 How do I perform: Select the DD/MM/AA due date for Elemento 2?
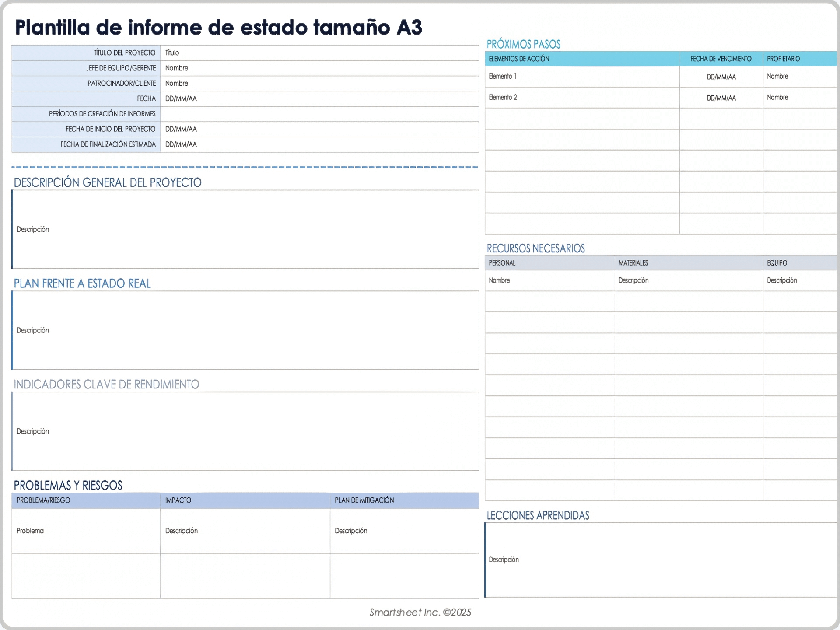click(721, 98)
